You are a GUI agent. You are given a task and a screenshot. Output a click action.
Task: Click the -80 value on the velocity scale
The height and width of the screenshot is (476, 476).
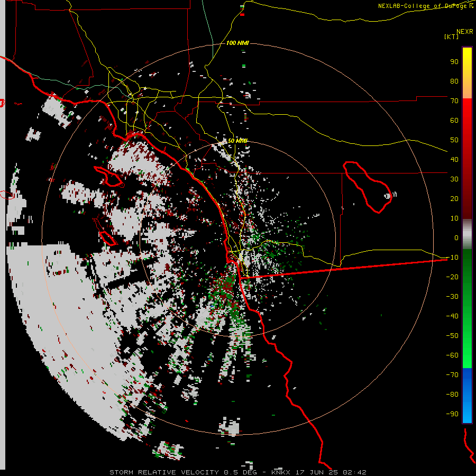pos(452,395)
